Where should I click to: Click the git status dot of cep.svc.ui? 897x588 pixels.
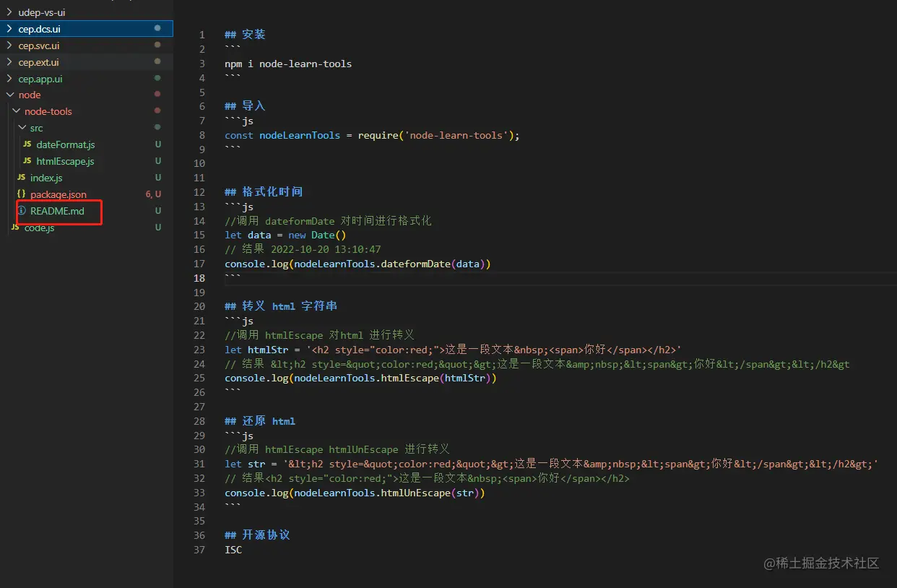(157, 46)
